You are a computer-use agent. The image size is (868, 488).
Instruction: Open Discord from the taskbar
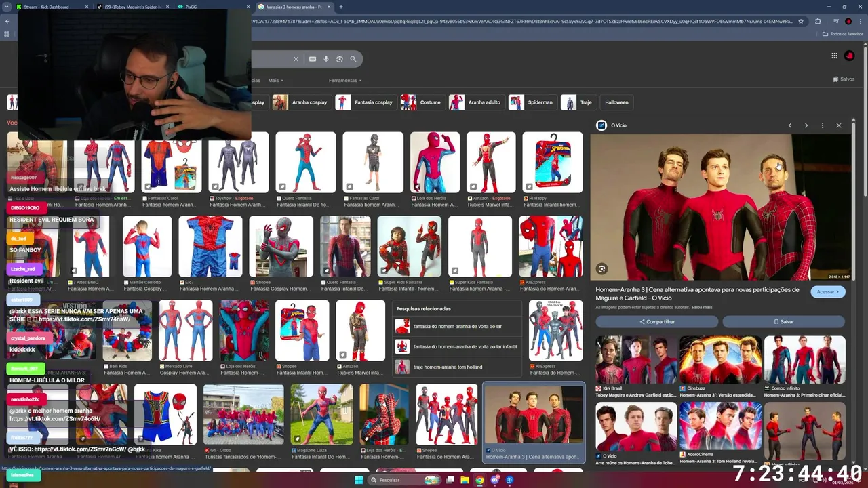click(494, 480)
